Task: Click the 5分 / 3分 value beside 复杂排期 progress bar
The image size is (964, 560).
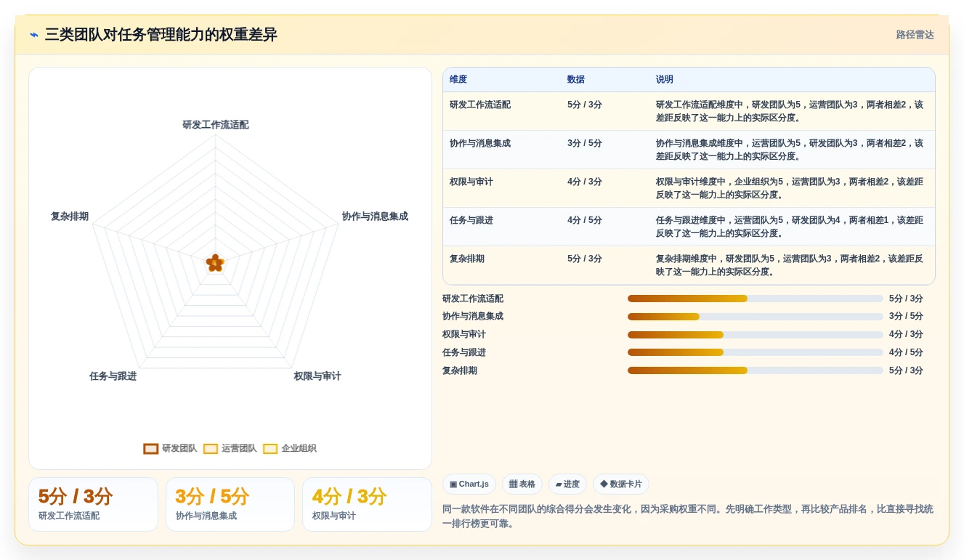Action: tap(906, 370)
